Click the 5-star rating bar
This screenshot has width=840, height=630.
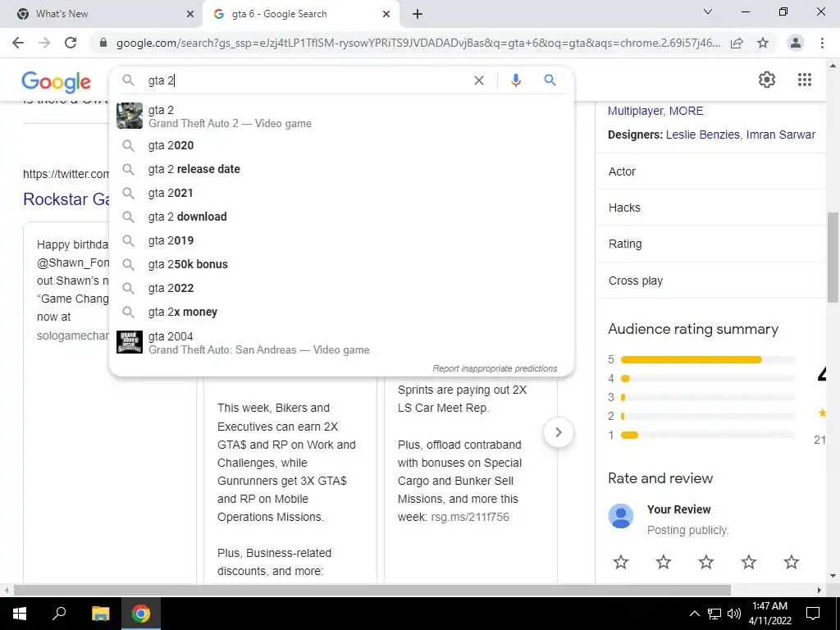(x=708, y=359)
